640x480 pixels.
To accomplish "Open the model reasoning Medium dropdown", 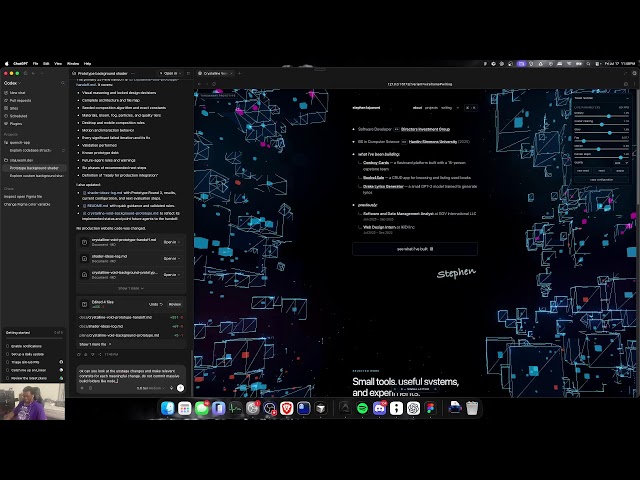I will coord(150,388).
